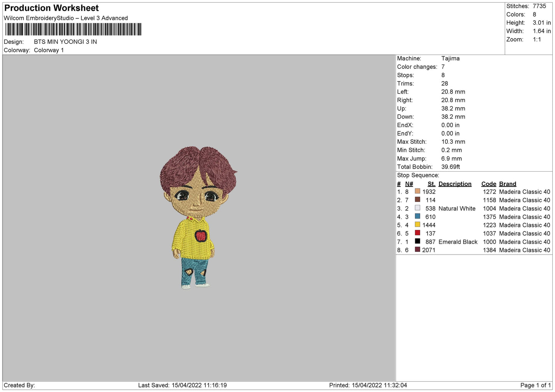Click the Max Stitch value 10.3 mm
This screenshot has width=555, height=392.
pyautogui.click(x=453, y=142)
